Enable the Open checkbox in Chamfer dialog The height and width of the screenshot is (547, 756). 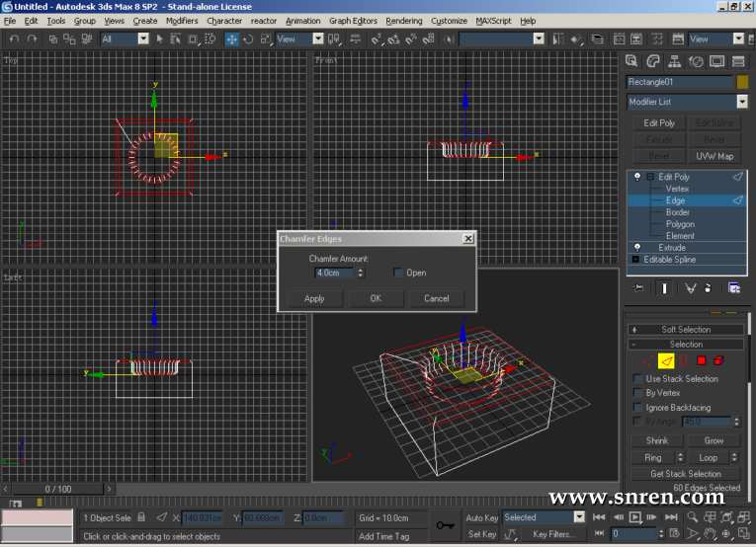coord(398,273)
